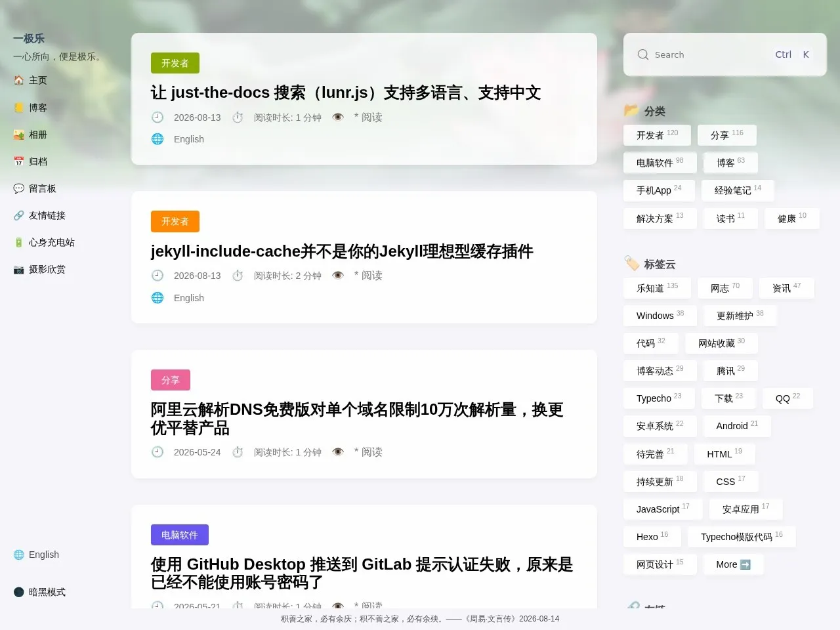Choose tag 乐知道 135
Screen dimensions: 840x630
pos(657,288)
